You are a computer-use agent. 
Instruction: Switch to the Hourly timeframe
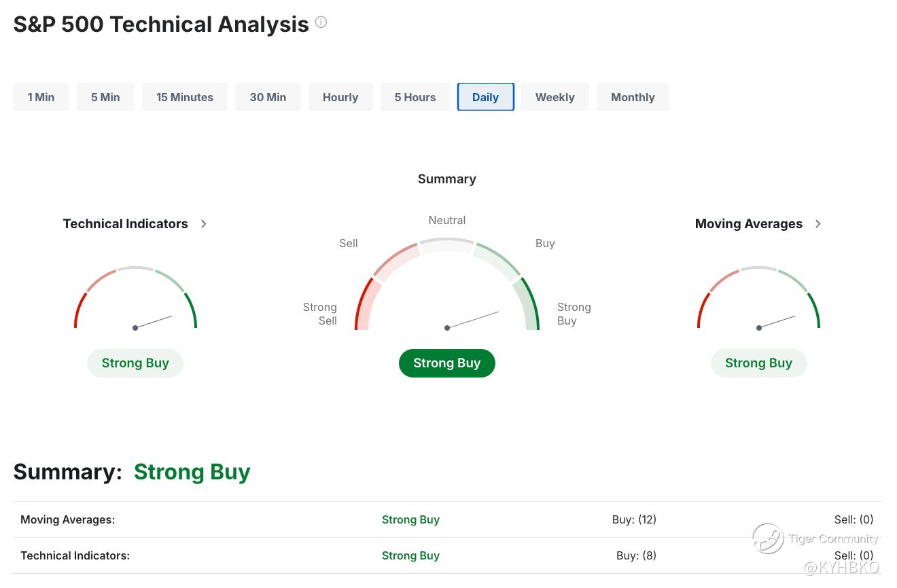click(340, 97)
